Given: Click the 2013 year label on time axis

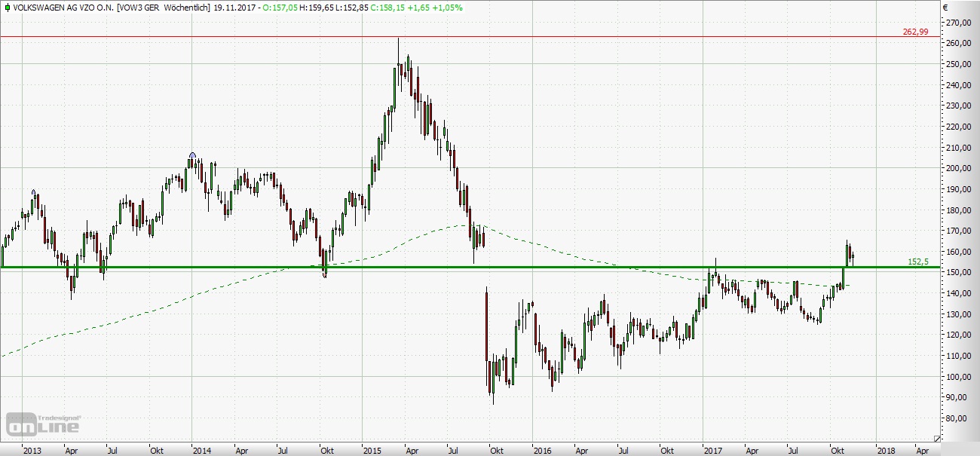Looking at the screenshot, I should pos(32,451).
